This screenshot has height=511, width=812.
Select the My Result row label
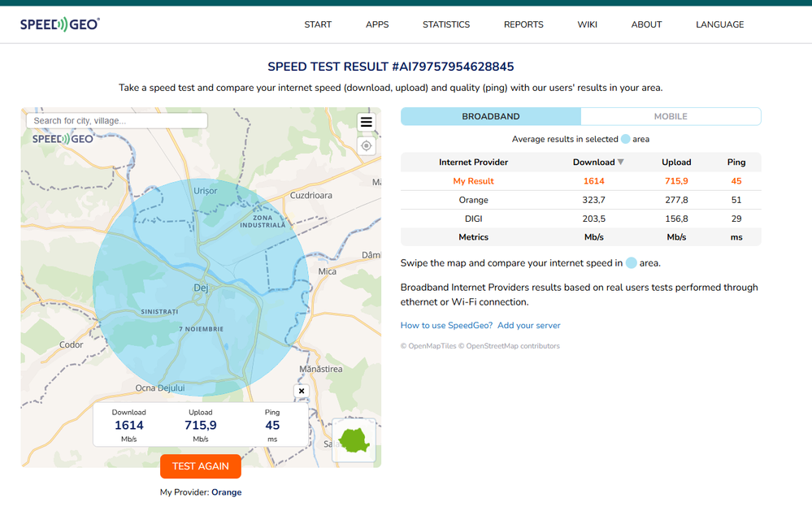(x=473, y=181)
